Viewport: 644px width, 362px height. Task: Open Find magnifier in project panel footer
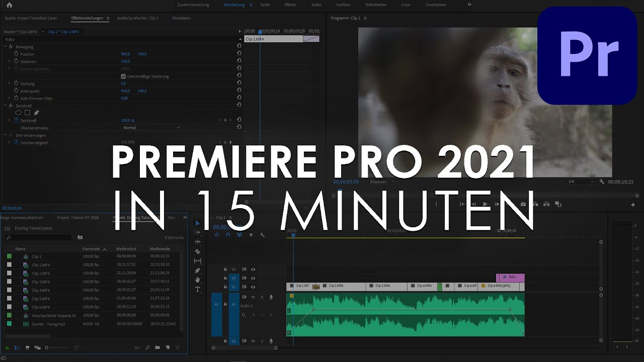click(x=147, y=347)
